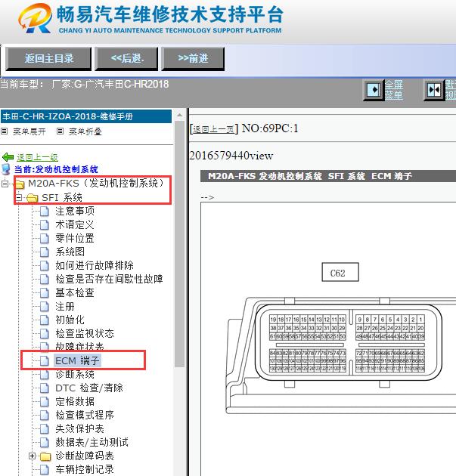Image resolution: width=456 pixels, height=476 pixels.
Task: Open the 基本检查 page
Action: (x=75, y=292)
